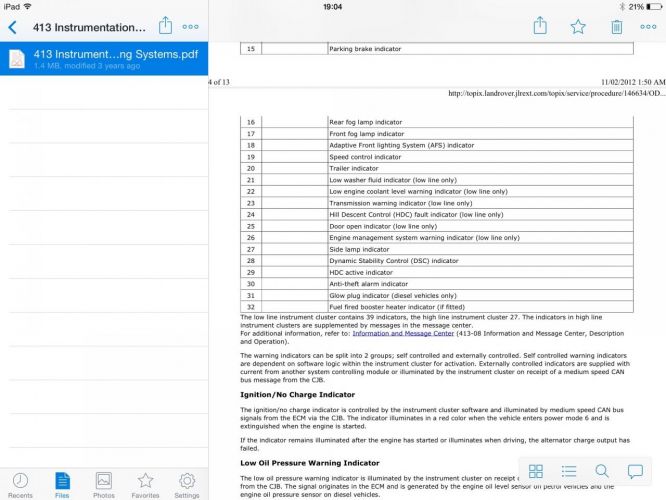Screen dimensions: 666x500
Task: Open comments speech bubble tool
Action: click(x=635, y=472)
